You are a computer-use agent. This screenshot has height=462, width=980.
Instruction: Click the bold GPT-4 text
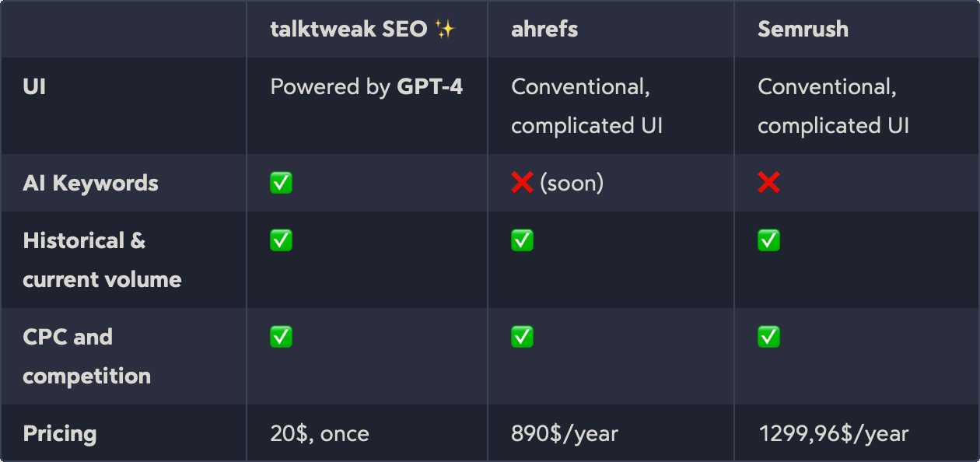[430, 86]
